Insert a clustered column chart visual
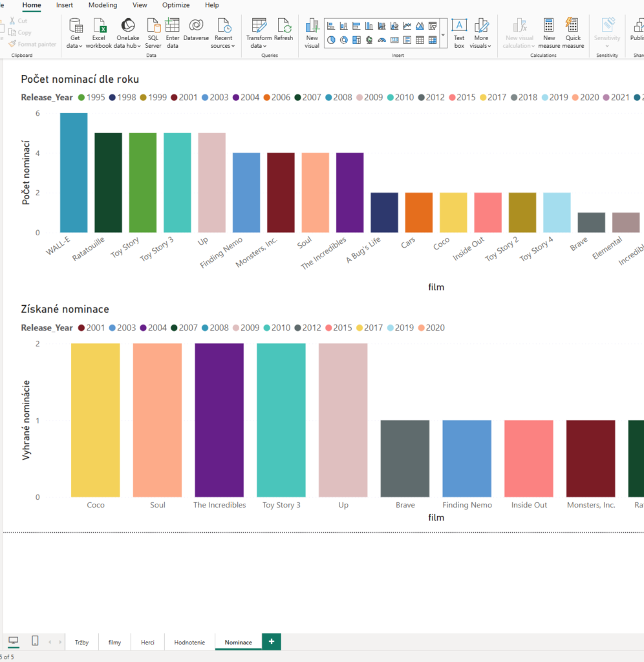 pyautogui.click(x=369, y=26)
